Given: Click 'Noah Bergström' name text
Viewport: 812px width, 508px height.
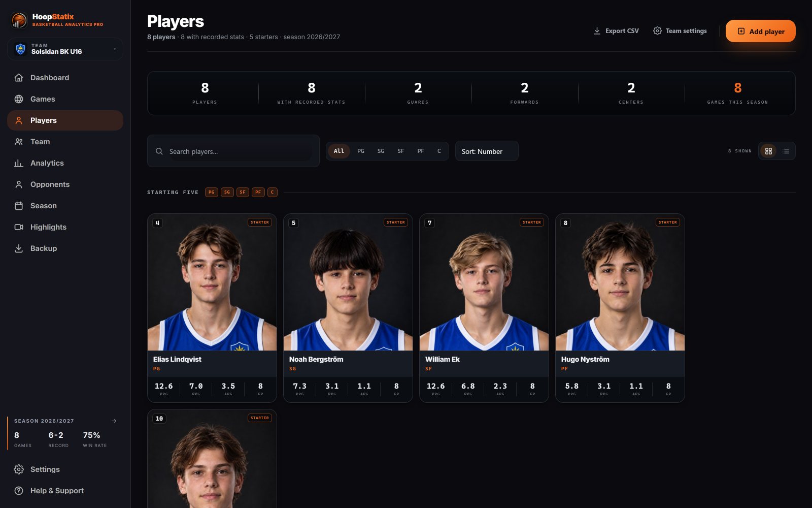Looking at the screenshot, I should 316,359.
